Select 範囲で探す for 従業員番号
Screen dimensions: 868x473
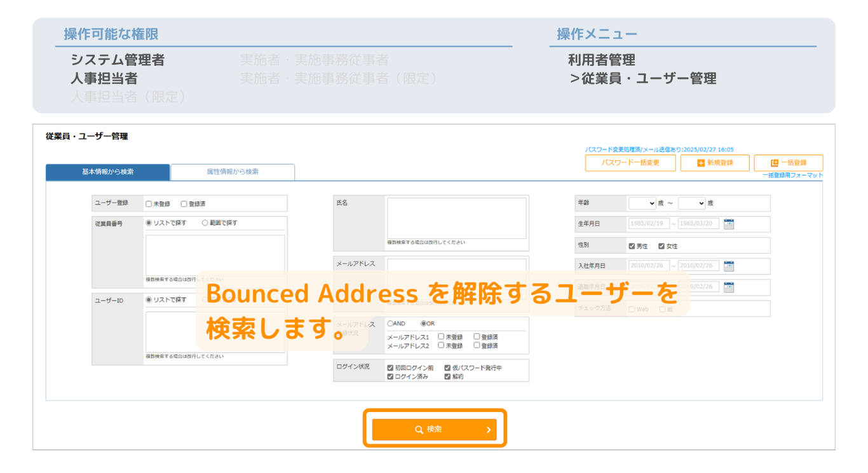[x=205, y=223]
